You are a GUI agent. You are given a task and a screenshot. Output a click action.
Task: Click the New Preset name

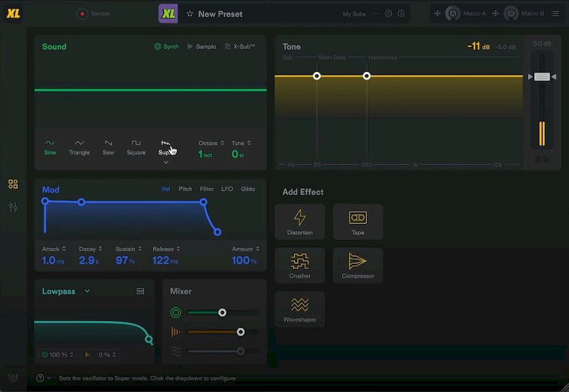pyautogui.click(x=220, y=14)
